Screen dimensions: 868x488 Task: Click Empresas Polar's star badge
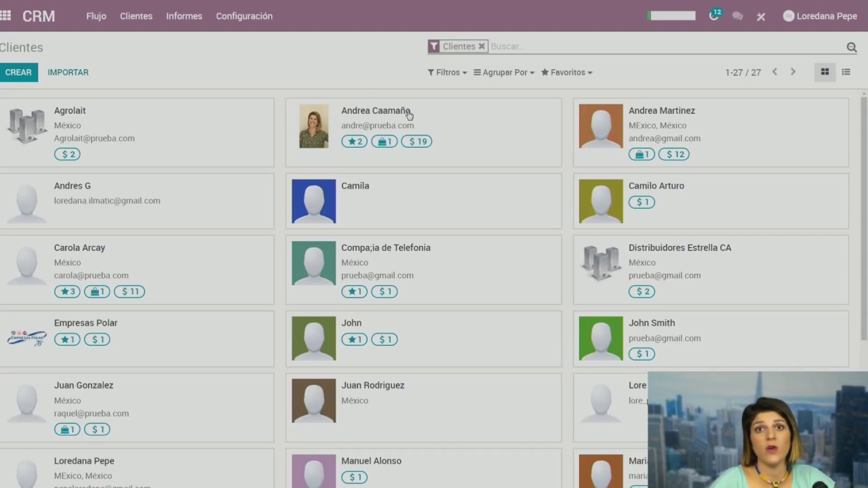click(x=67, y=340)
